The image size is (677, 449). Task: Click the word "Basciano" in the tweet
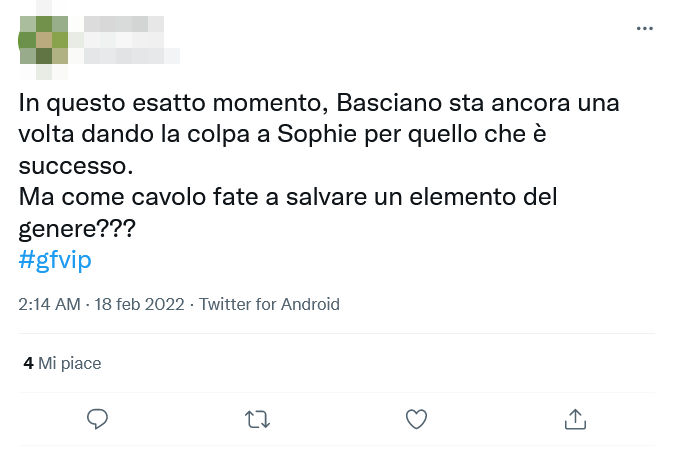point(392,103)
